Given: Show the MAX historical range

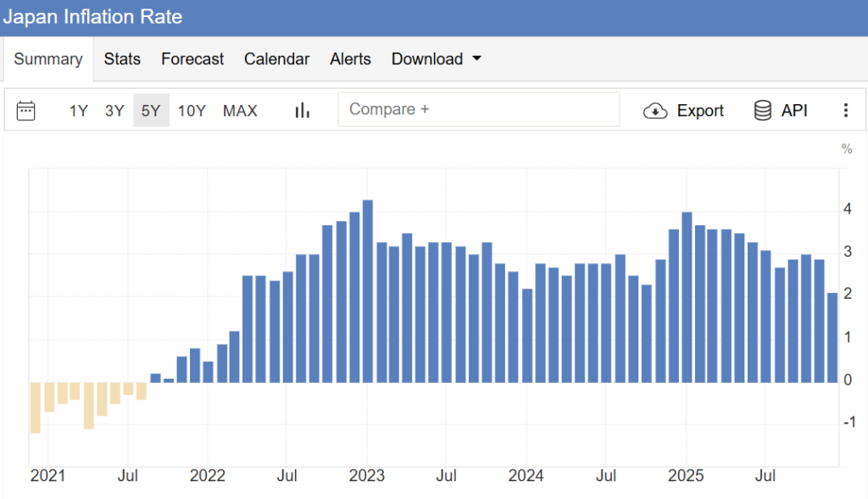Looking at the screenshot, I should coord(240,110).
